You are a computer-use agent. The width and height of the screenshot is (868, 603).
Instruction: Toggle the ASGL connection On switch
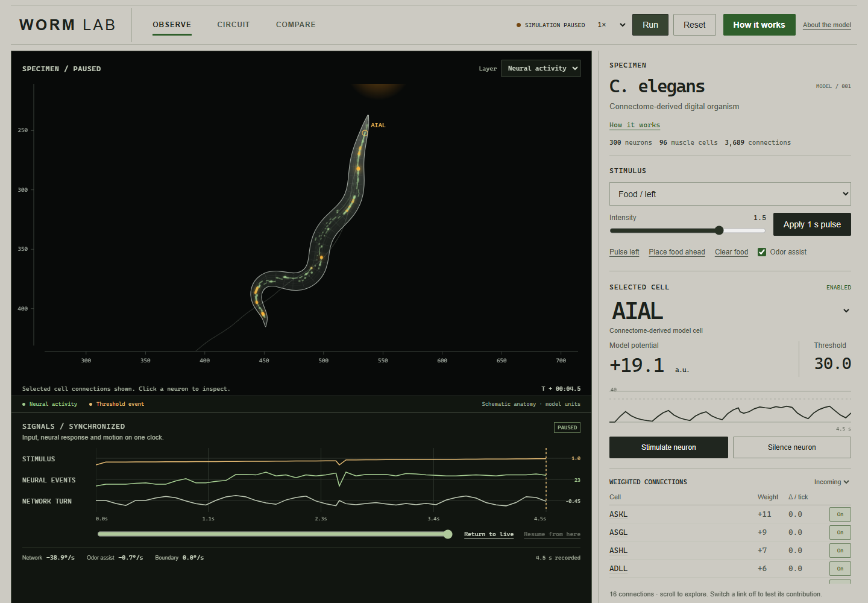click(x=840, y=532)
